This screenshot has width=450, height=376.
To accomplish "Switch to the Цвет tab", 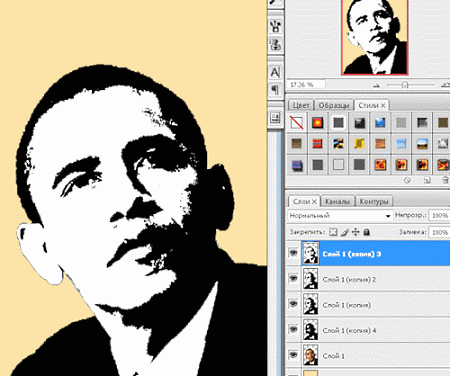I will (x=301, y=105).
